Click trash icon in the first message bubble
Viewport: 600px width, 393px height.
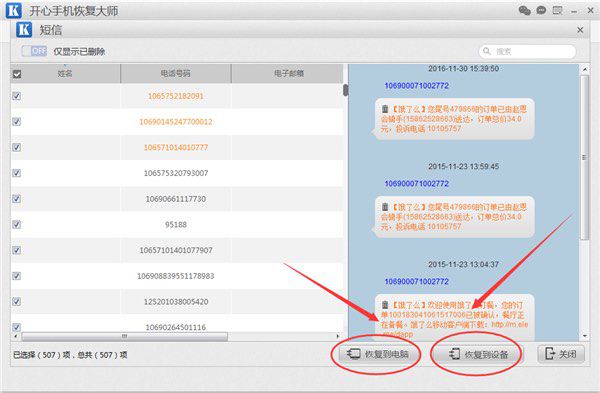(x=385, y=109)
